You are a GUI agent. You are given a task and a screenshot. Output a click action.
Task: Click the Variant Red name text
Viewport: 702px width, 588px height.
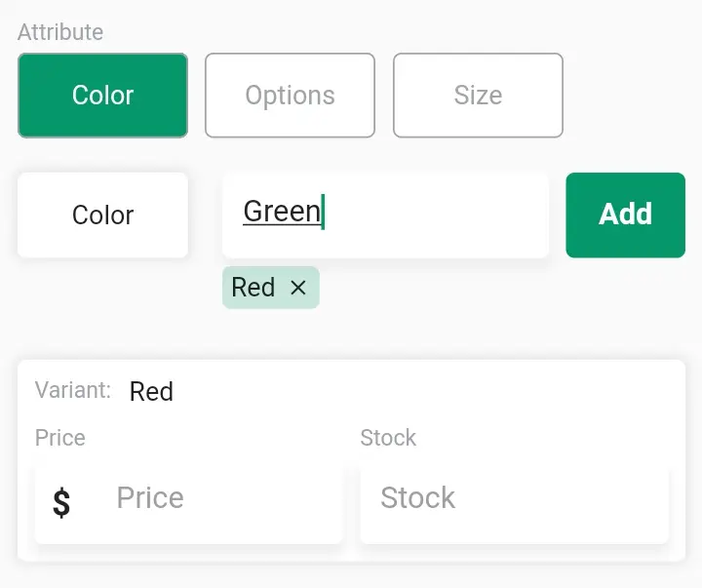[151, 391]
